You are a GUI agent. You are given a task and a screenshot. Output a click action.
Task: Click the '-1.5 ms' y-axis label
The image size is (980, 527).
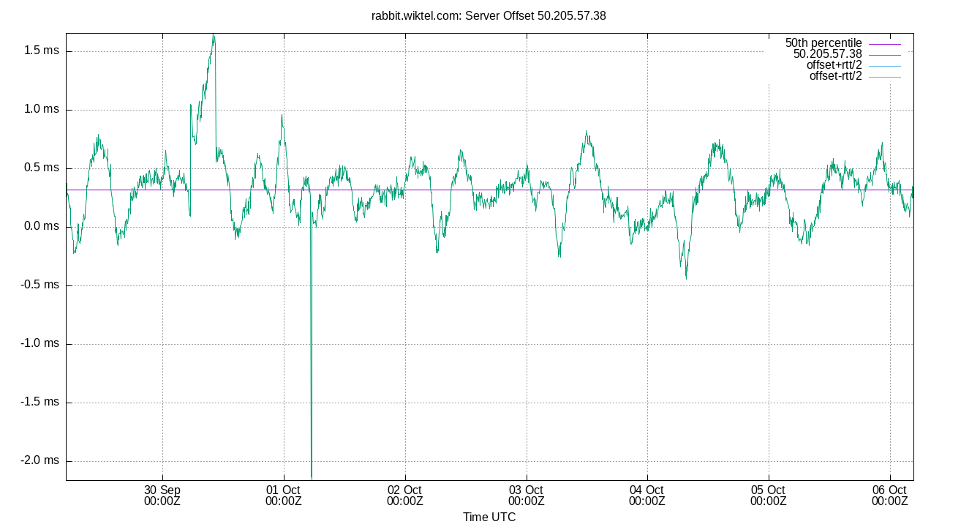tap(39, 402)
